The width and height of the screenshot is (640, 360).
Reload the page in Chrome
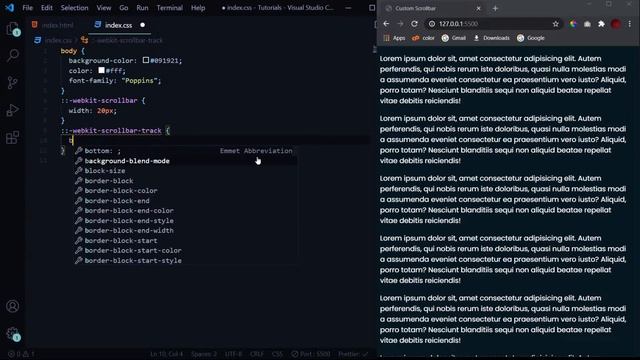(x=414, y=24)
